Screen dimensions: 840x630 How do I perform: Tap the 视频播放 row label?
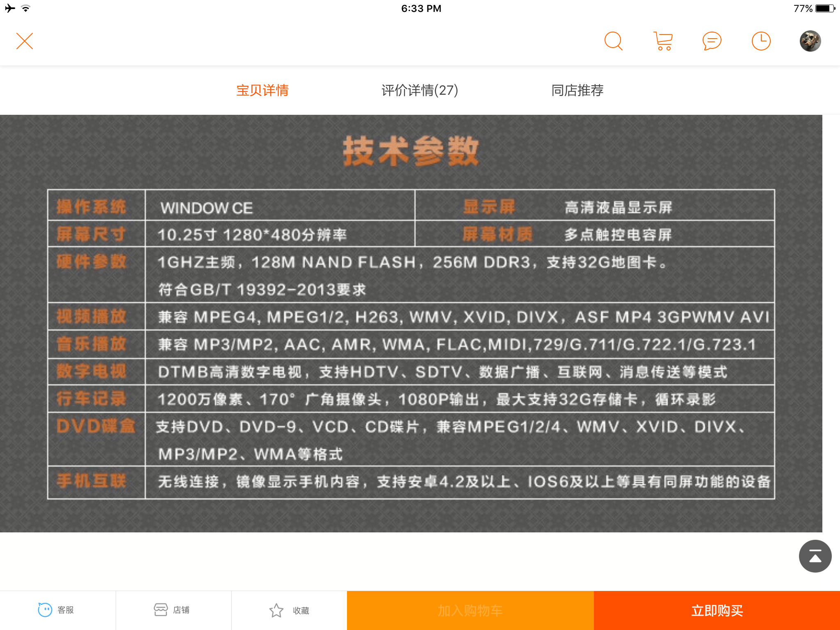pyautogui.click(x=91, y=316)
